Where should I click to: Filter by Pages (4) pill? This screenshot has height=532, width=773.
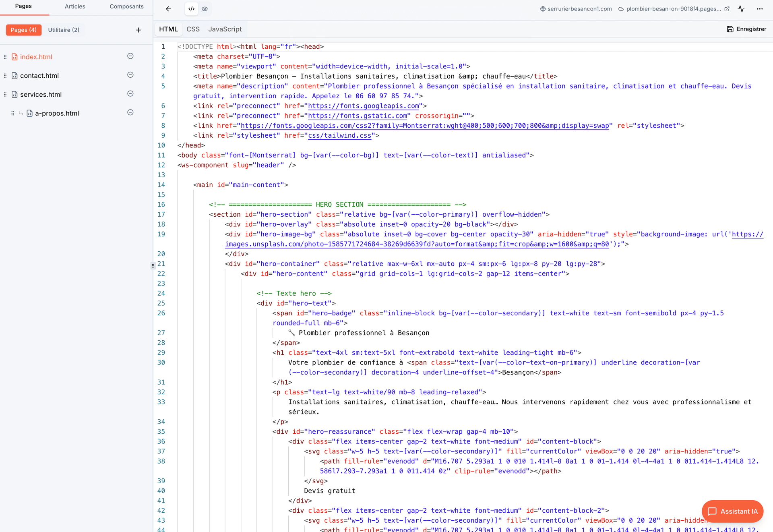click(24, 30)
